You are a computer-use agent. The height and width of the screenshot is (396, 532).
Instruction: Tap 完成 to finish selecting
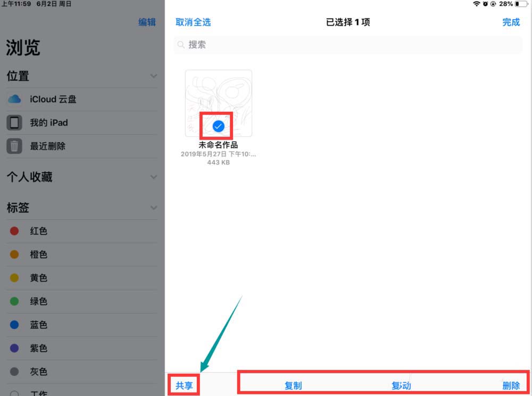click(x=511, y=22)
